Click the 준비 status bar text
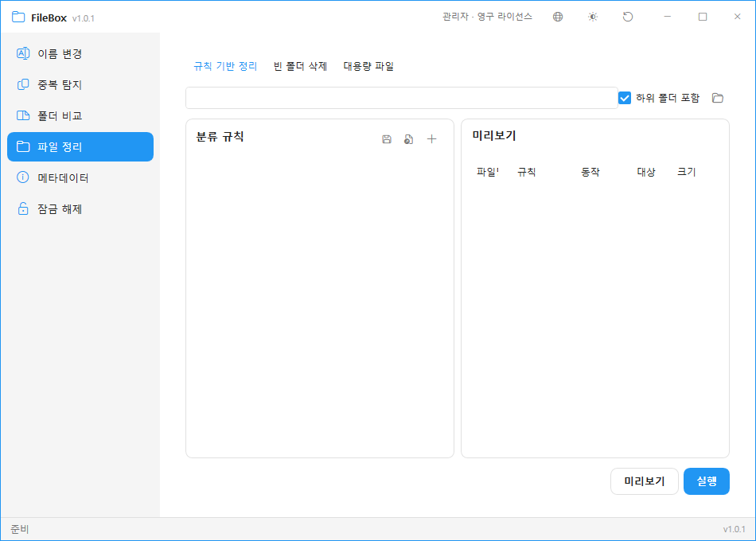The width and height of the screenshot is (756, 541). (x=20, y=529)
